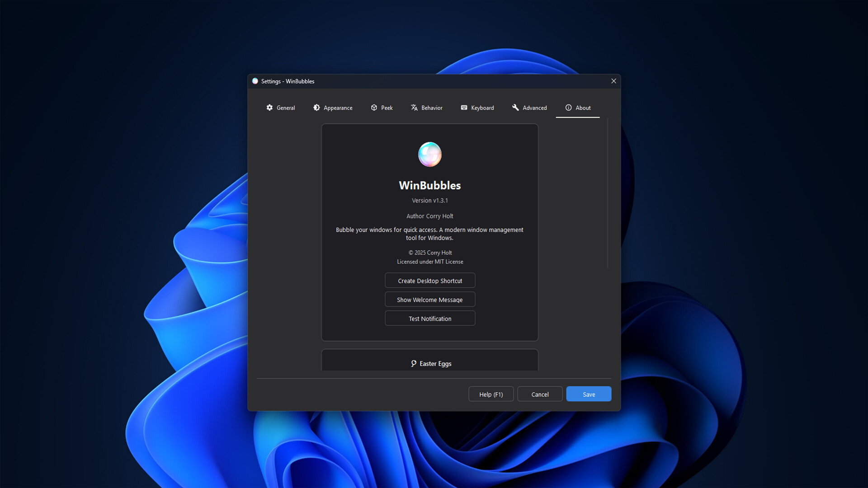Select the Appearance theme icon
This screenshot has height=488, width=868.
pyautogui.click(x=316, y=108)
